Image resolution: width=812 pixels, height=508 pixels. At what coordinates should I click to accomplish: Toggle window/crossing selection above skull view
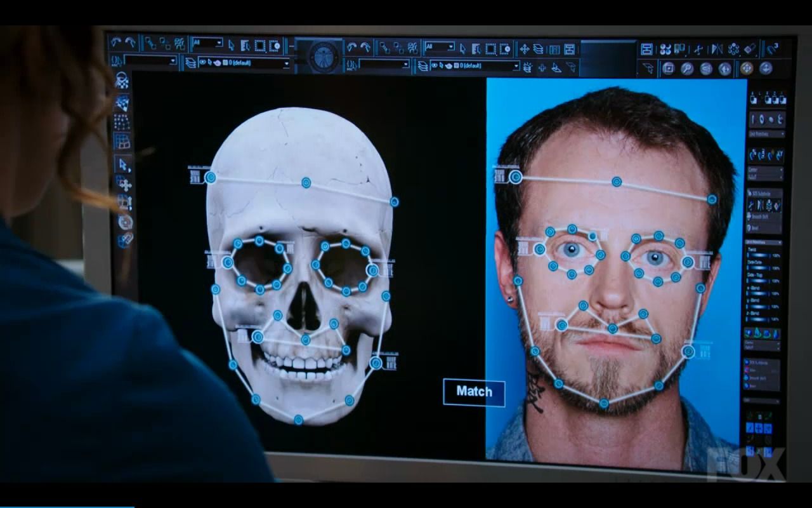pyautogui.click(x=274, y=45)
